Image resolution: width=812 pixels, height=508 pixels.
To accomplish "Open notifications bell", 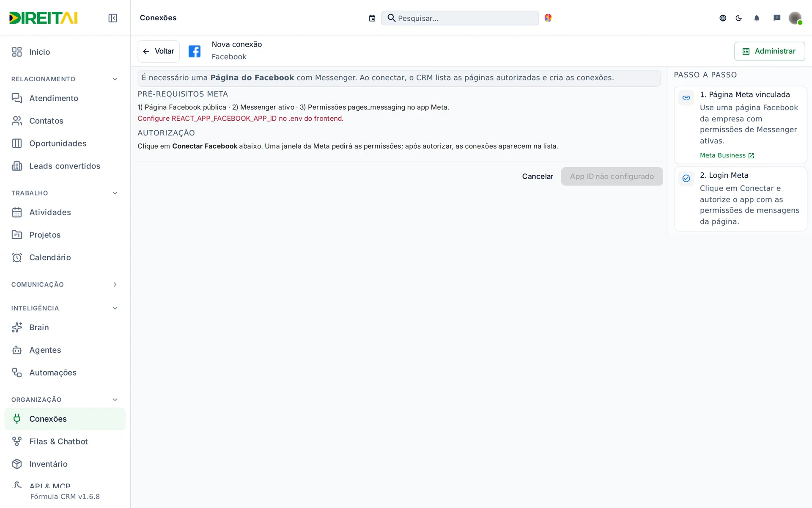I will [757, 18].
